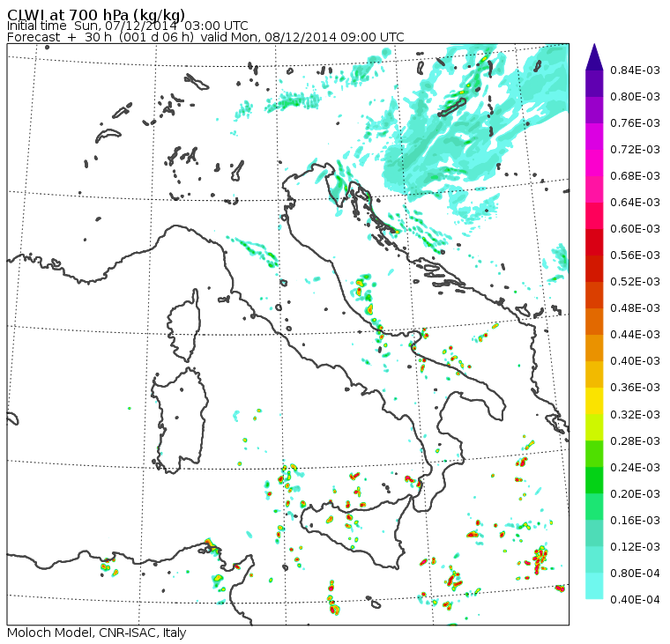Pick the pale cyan band between 0.40E-04 and 0.80E-04
This screenshot has width=670, height=644.
pos(594,586)
